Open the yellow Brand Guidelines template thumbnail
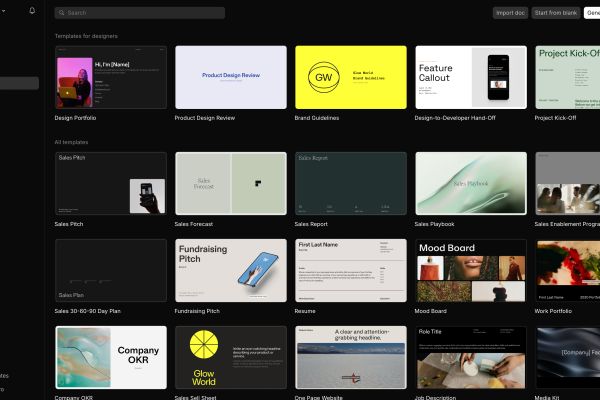Viewport: 600px width, 400px height. coord(351,77)
